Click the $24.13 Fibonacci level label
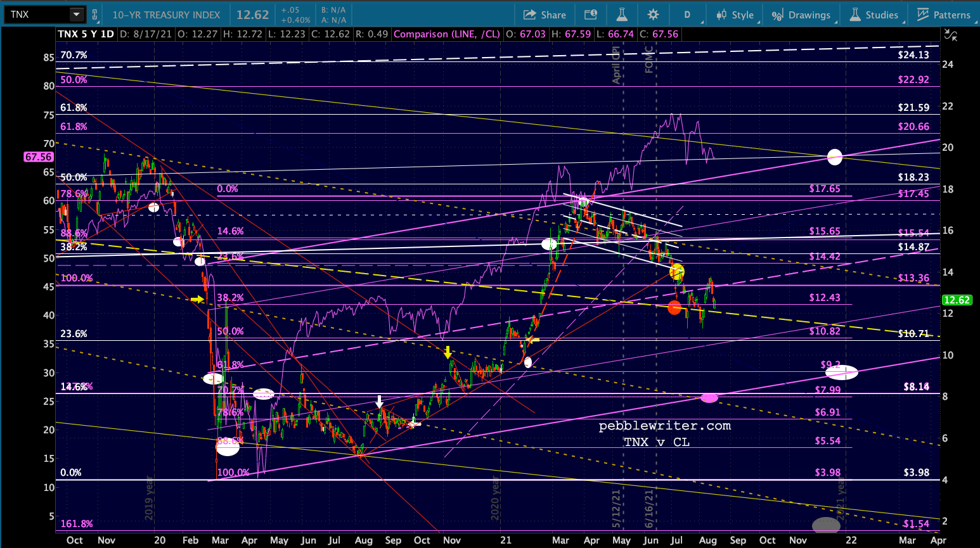 [x=913, y=55]
